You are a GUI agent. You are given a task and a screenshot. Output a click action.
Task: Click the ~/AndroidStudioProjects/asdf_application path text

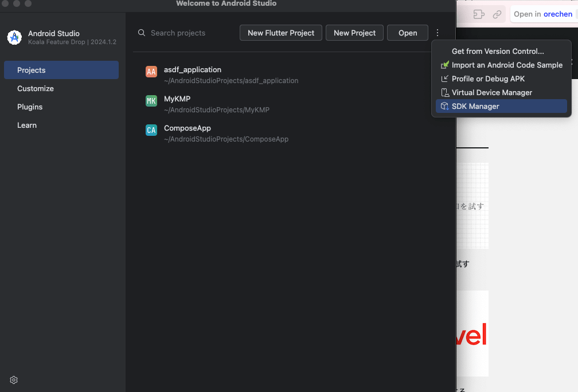click(x=231, y=81)
